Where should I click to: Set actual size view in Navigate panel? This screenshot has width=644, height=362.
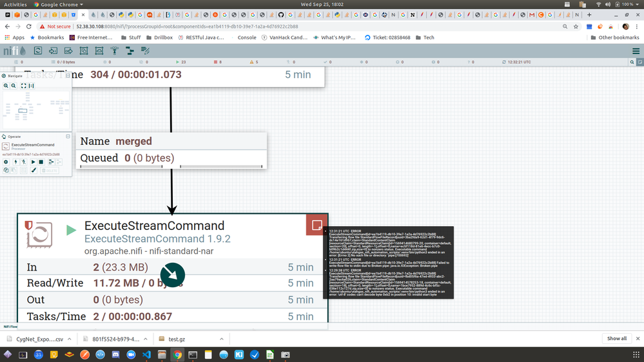click(x=31, y=86)
